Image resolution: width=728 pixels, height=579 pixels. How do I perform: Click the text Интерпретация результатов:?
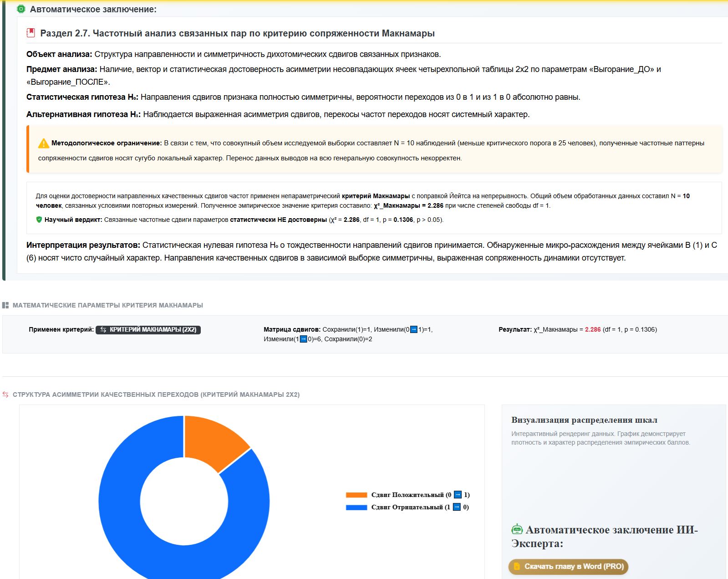coord(83,245)
